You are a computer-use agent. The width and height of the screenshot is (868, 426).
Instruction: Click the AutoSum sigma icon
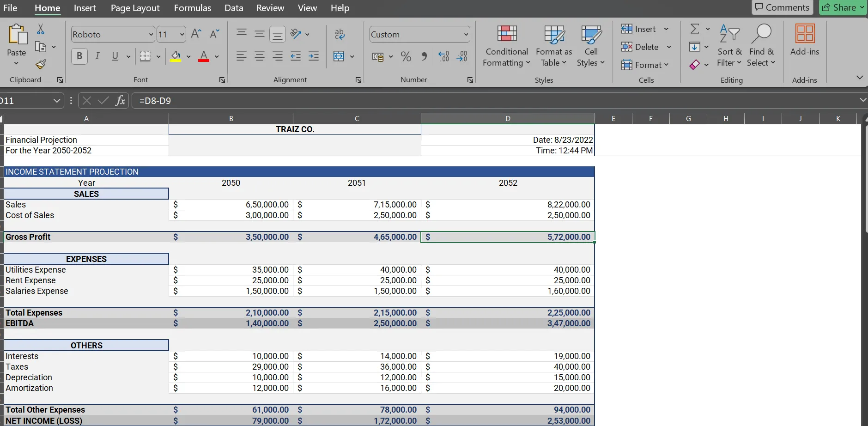(694, 29)
